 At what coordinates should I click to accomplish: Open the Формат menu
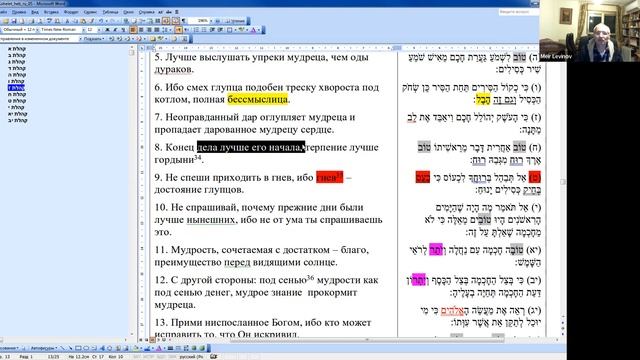click(71, 12)
